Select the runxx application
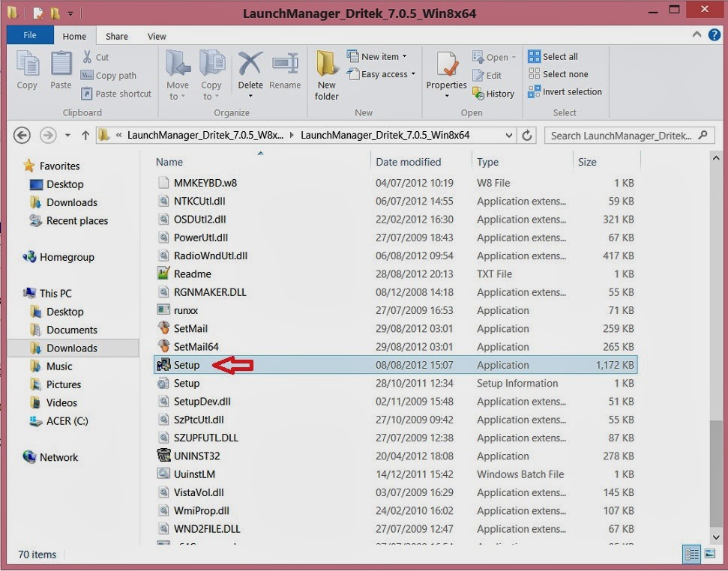The height and width of the screenshot is (571, 728). (396, 310)
